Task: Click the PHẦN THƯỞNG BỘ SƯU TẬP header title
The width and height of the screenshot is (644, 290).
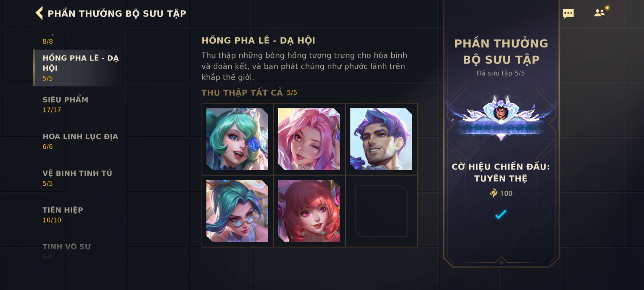Action: point(117,13)
